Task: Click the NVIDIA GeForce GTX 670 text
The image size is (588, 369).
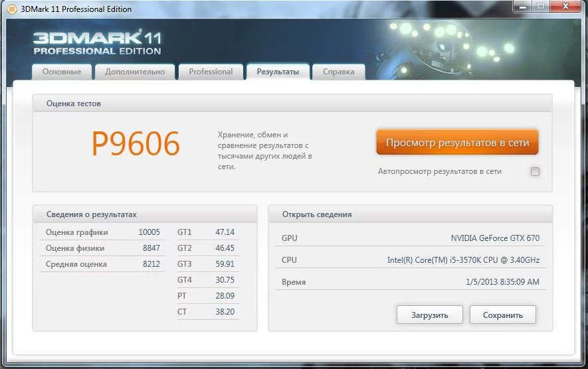Action: point(495,238)
